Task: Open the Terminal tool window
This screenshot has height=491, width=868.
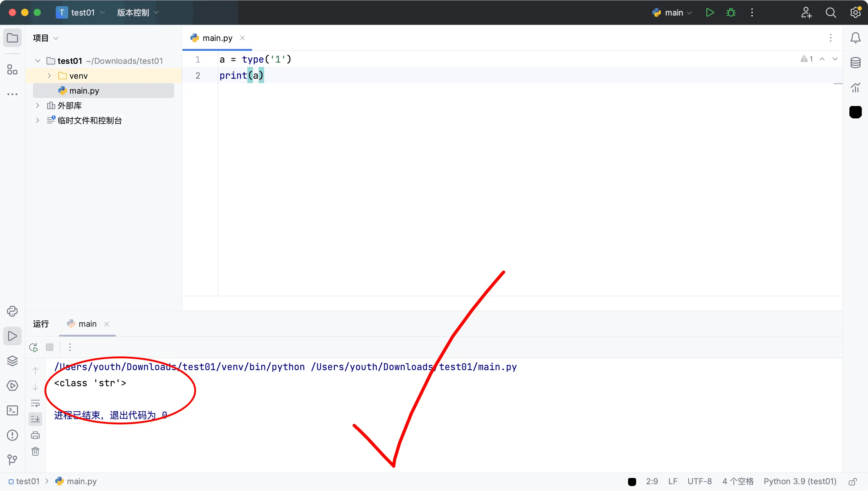Action: click(12, 410)
